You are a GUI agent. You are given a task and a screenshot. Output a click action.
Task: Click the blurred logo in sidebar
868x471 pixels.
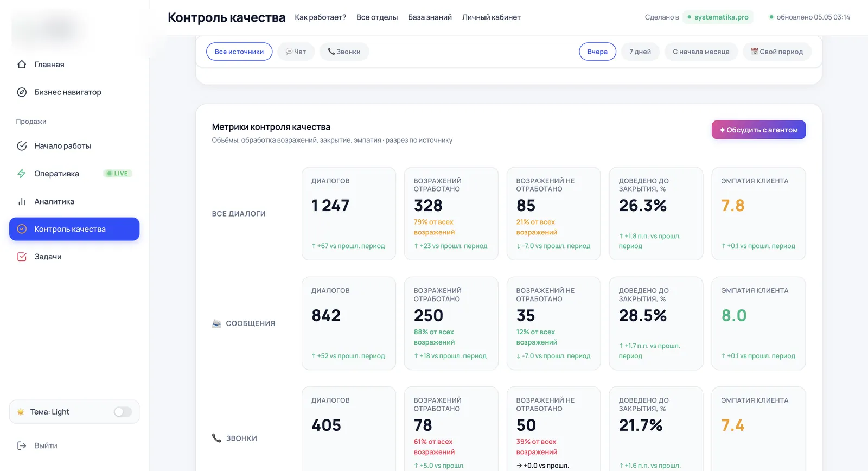tap(49, 28)
